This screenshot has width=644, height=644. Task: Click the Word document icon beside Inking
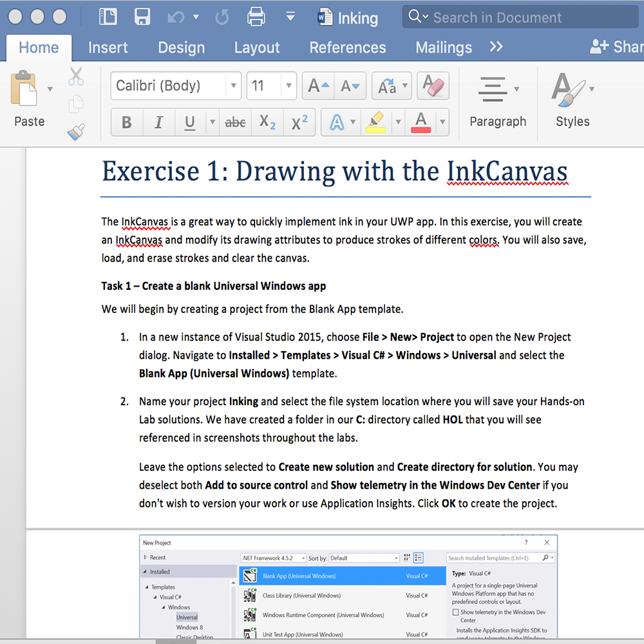point(325,17)
